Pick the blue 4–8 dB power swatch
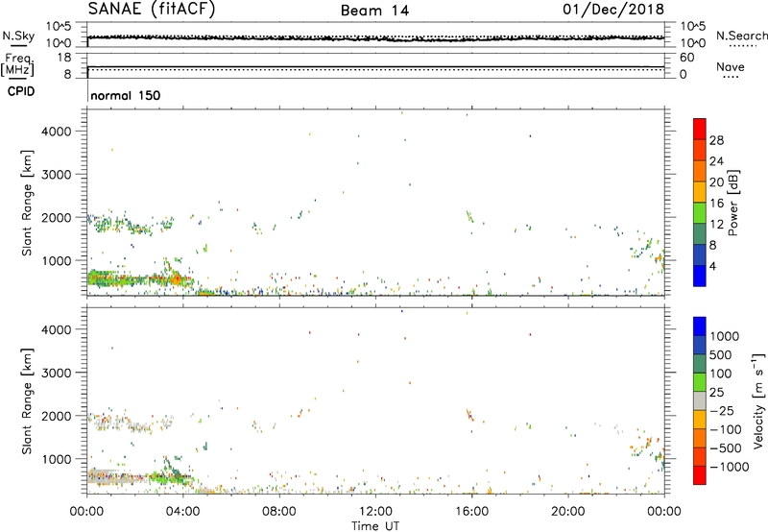Screen dimensions: 768x532 click(x=700, y=254)
